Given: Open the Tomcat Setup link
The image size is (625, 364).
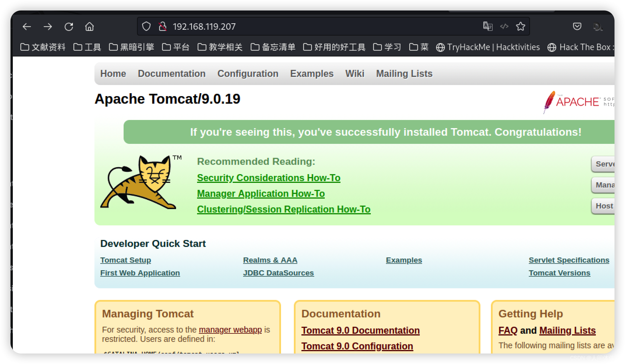Looking at the screenshot, I should click(126, 260).
